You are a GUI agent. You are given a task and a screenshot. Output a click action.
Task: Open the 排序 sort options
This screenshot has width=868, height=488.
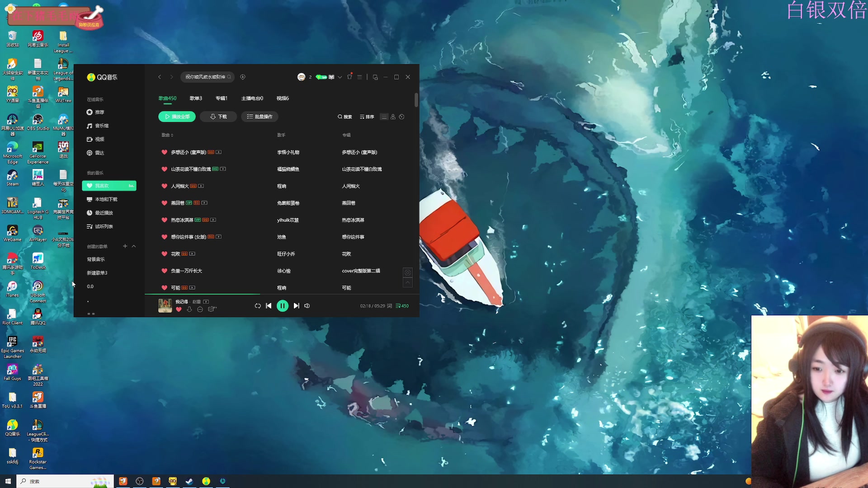[x=367, y=117]
